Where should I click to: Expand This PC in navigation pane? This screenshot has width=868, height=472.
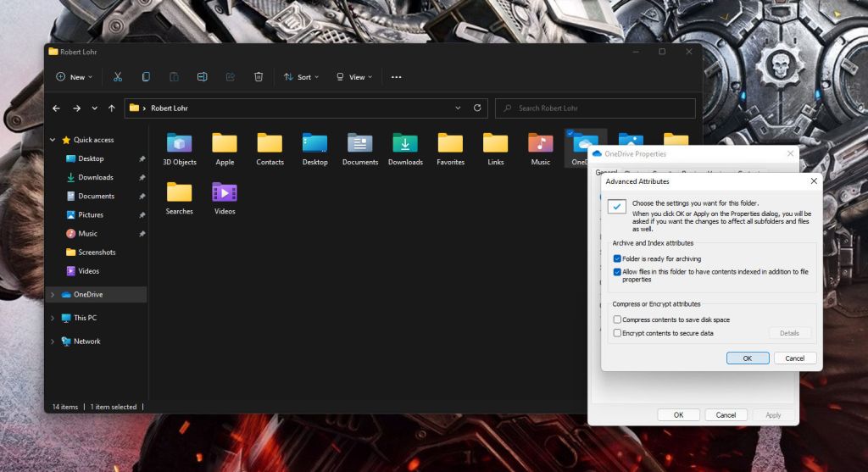click(53, 318)
